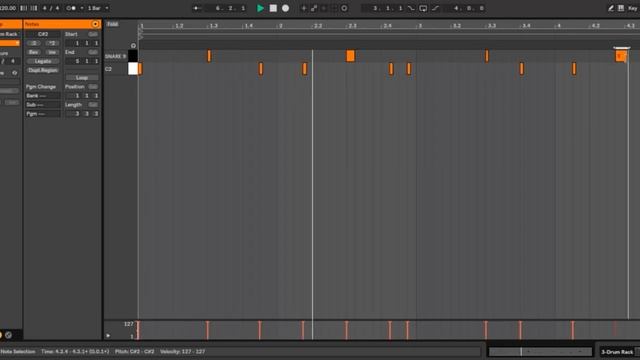Click the Nudge Up tempo icon
Image resolution: width=640 pixels, height=360 pixels.
[x=34, y=8]
